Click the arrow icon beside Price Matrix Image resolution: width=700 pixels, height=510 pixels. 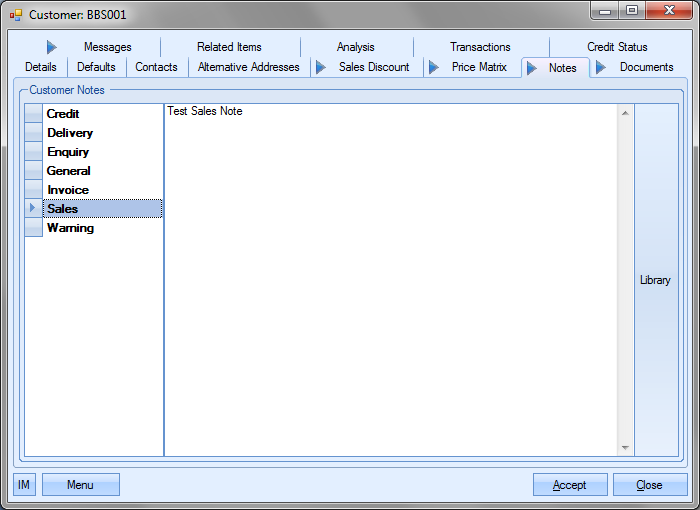coord(434,67)
